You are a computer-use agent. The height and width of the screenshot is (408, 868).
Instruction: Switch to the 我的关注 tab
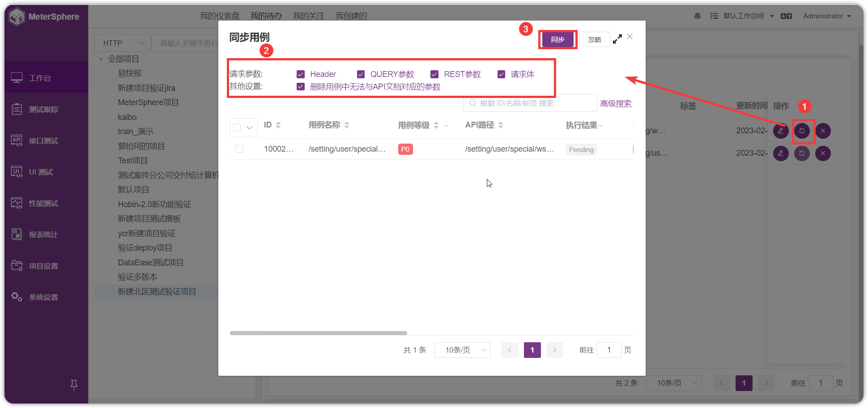pos(309,16)
